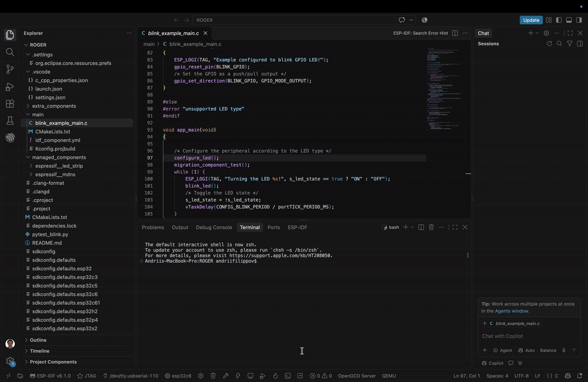This screenshot has width=588, height=382.
Task: Open the Search view in the activity bar
Action: coord(10,52)
